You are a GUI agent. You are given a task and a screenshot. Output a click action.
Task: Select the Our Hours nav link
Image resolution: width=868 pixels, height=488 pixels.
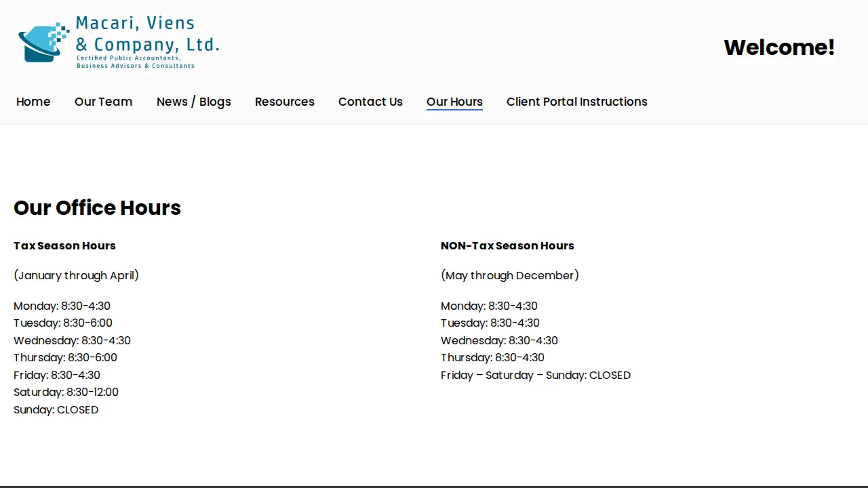(x=454, y=102)
